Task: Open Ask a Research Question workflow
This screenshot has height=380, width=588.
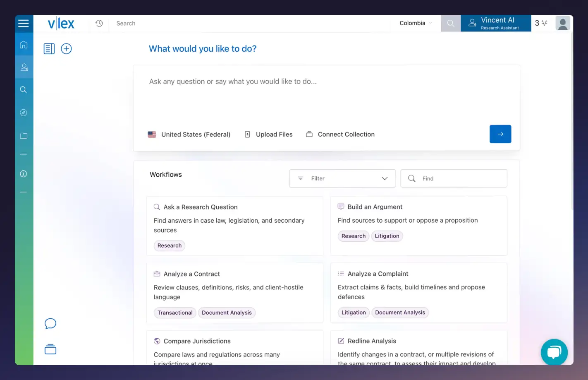Action: click(234, 226)
